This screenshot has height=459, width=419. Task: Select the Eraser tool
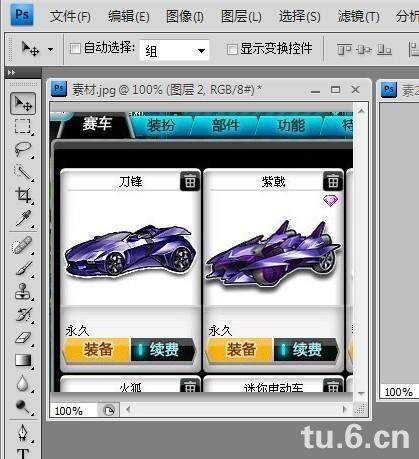point(23,338)
